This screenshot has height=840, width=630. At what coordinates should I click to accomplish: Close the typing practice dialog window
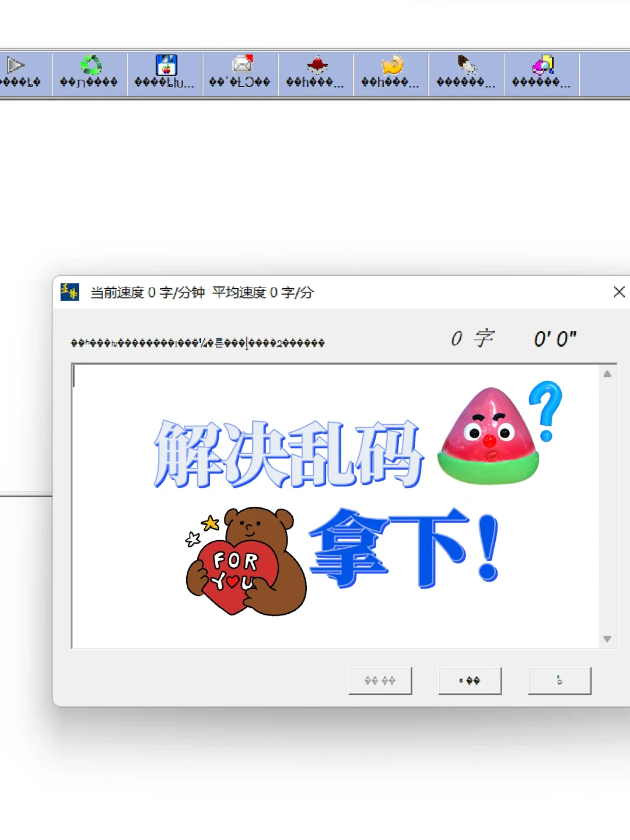pos(619,292)
